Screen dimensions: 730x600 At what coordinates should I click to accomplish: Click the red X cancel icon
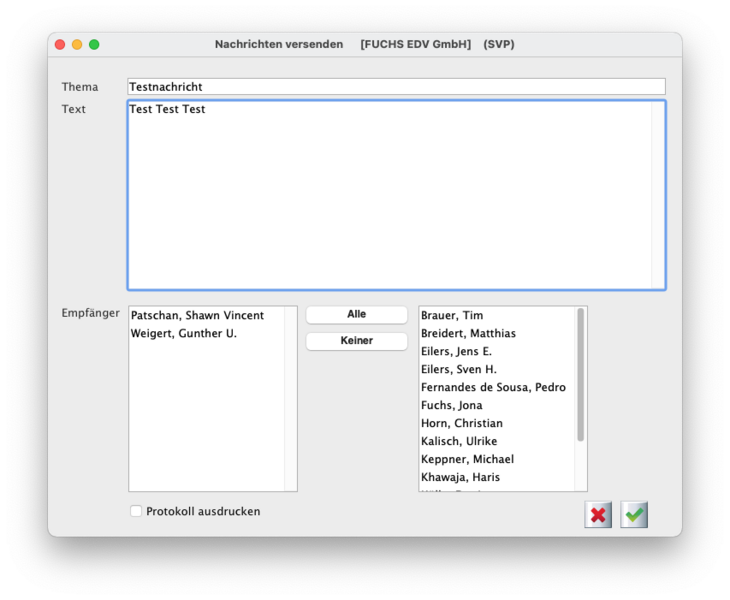coord(598,515)
